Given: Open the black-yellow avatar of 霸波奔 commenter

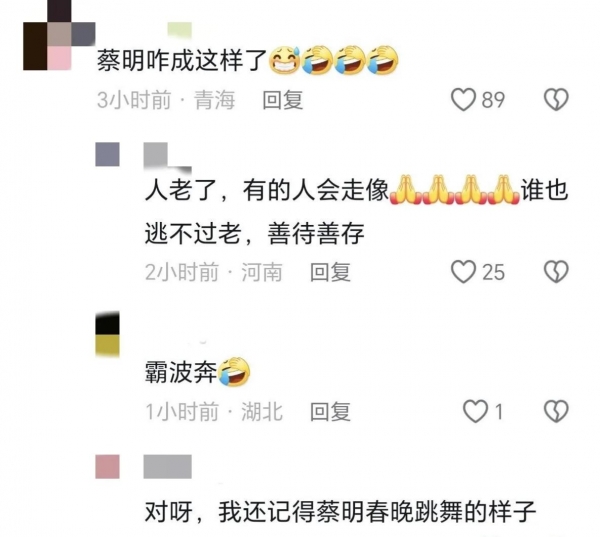Looking at the screenshot, I should click(x=107, y=334).
